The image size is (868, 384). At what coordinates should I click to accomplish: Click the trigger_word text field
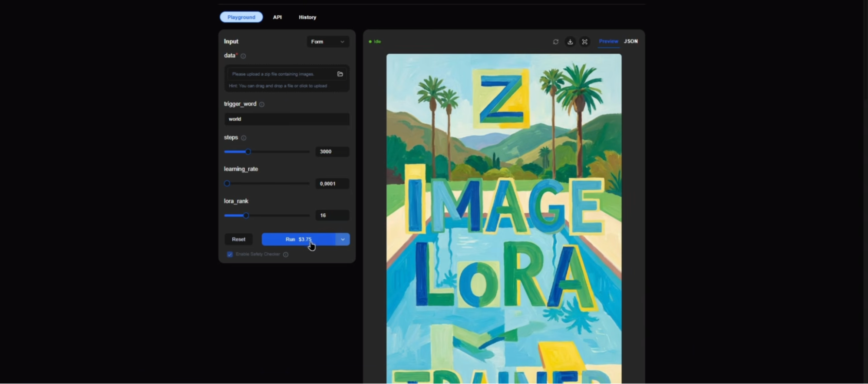pyautogui.click(x=287, y=119)
